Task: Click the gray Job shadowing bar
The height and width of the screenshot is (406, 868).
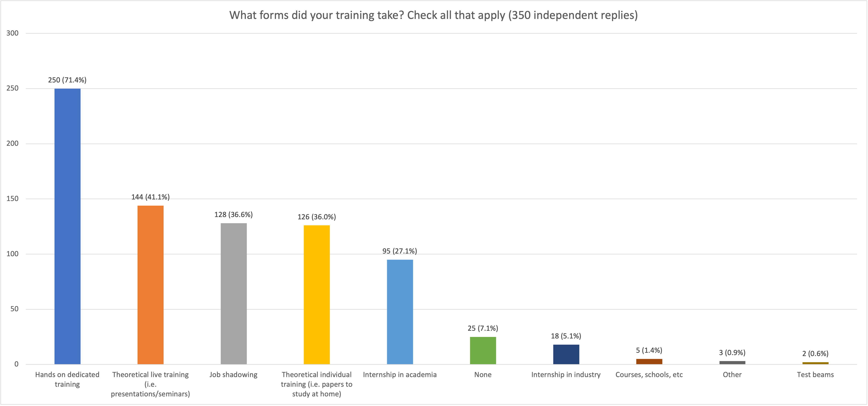Action: (234, 293)
